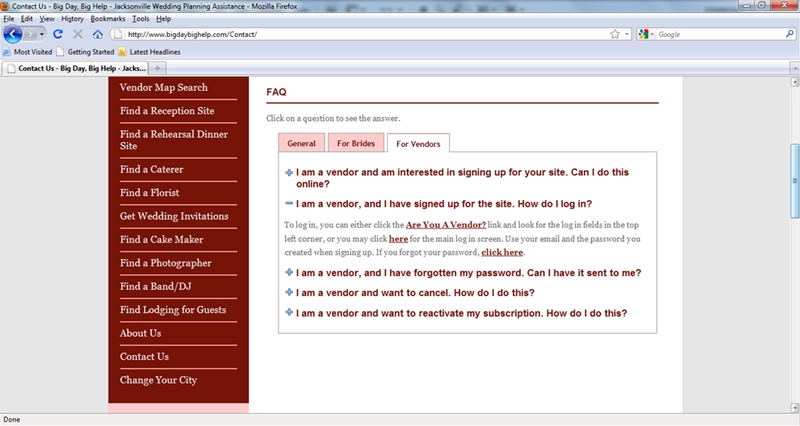The image size is (800, 426).
Task: Go back with the Firefox back arrow
Action: click(12, 34)
